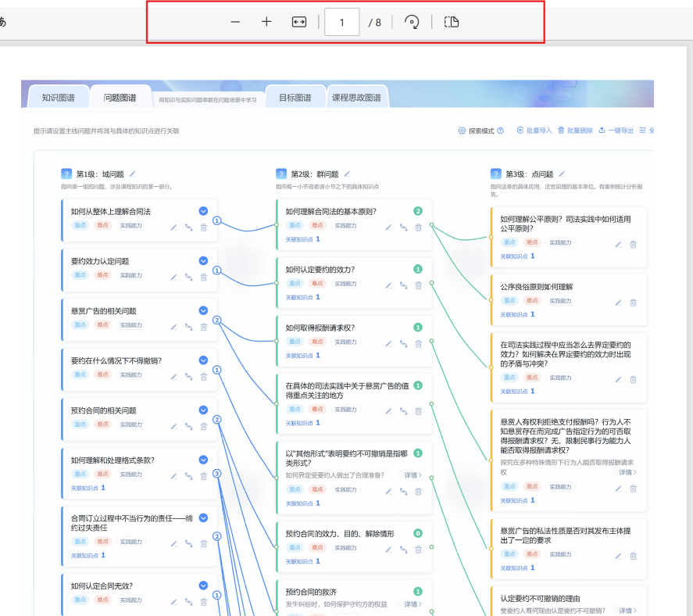Click link-nodes icon on 如何认定要约的效力 card
693x616 pixels.
point(403,285)
